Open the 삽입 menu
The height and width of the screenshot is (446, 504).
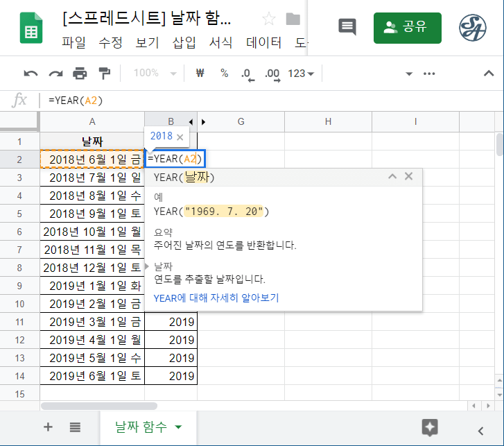pyautogui.click(x=182, y=43)
